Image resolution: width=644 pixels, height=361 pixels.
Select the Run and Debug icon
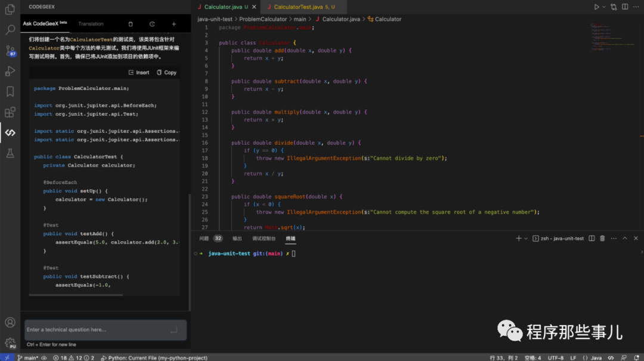tap(10, 72)
